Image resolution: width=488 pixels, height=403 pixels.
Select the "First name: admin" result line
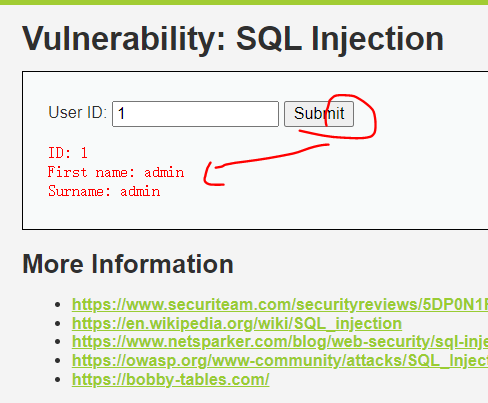[x=116, y=172]
